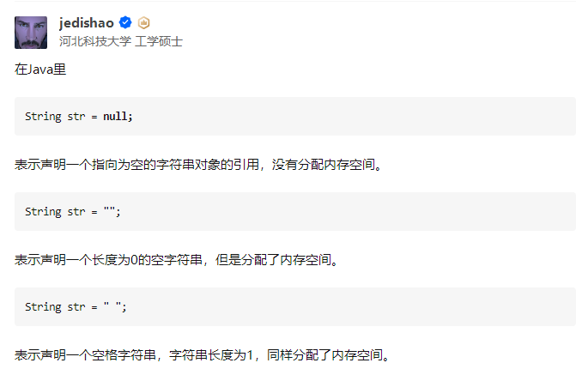Click the text 表示声明一个空格字符串
Viewport: 588px width, 369px height.
[x=85, y=355]
